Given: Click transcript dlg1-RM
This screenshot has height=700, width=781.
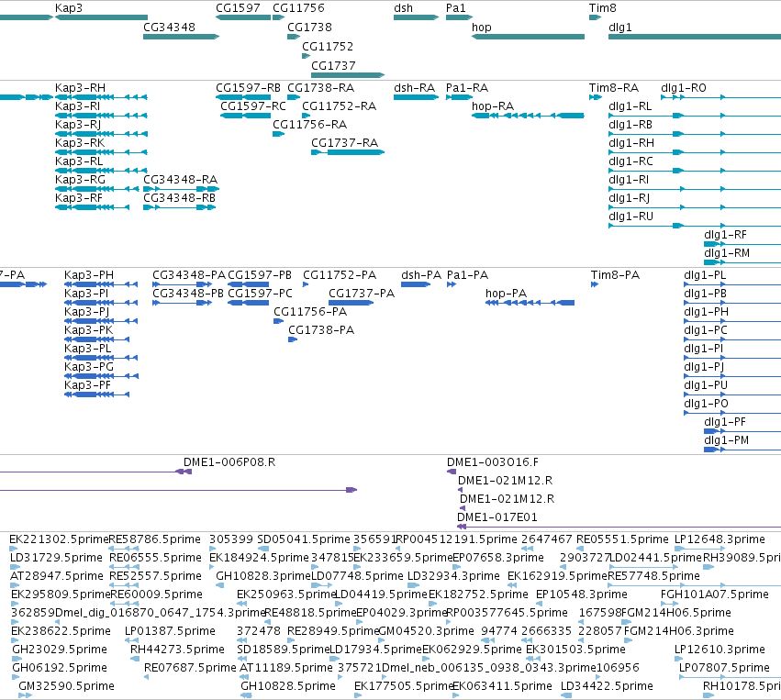Looking at the screenshot, I should click(x=742, y=262).
